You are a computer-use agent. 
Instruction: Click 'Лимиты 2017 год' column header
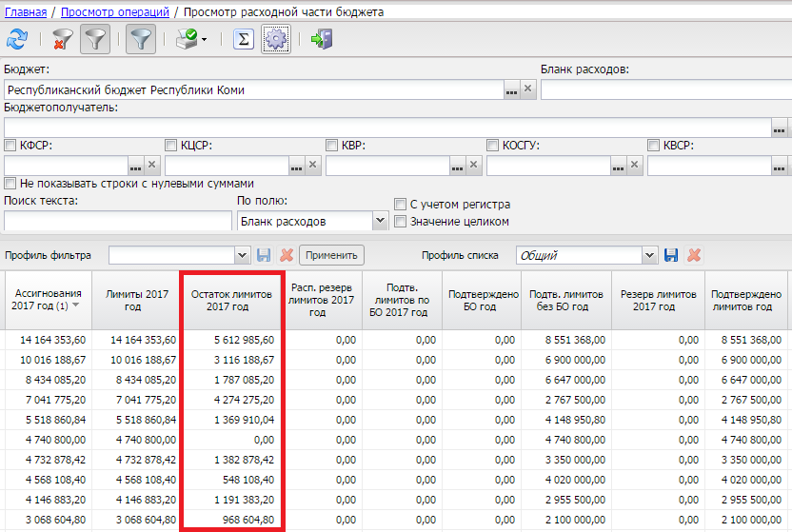click(137, 301)
